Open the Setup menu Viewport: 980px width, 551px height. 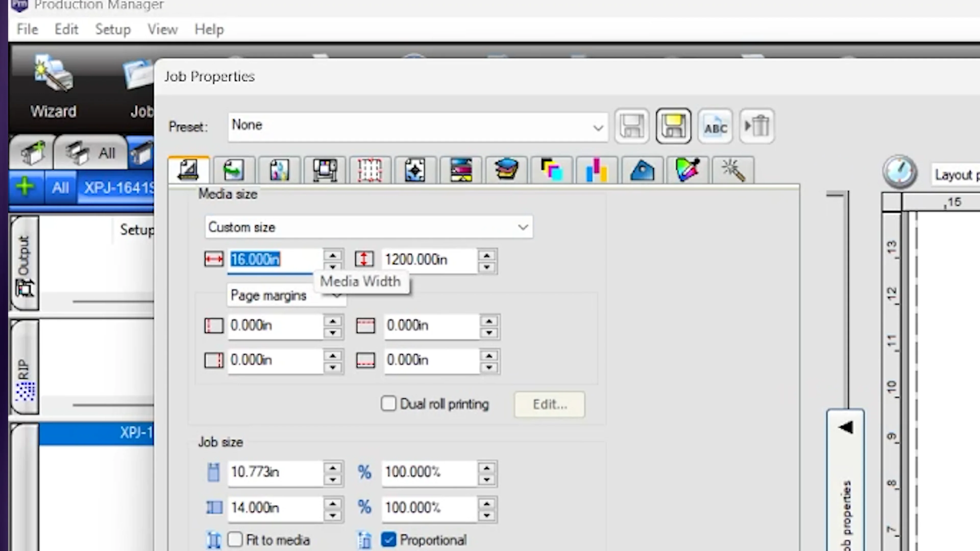pos(113,29)
